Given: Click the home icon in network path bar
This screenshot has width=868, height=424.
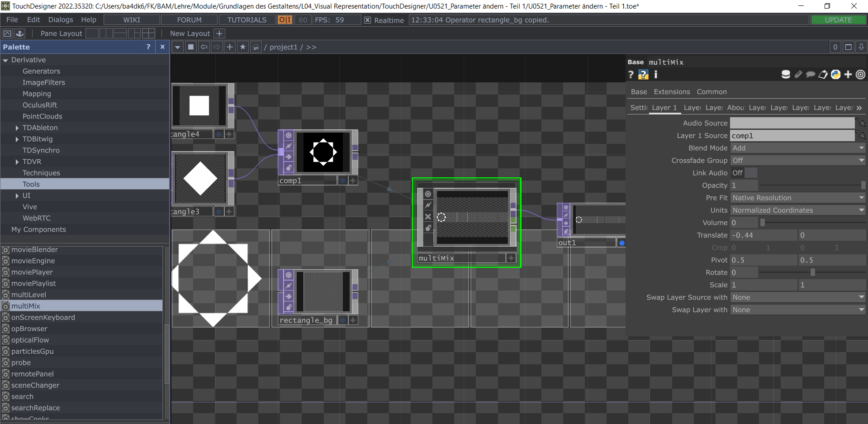Looking at the screenshot, I should click(x=256, y=47).
